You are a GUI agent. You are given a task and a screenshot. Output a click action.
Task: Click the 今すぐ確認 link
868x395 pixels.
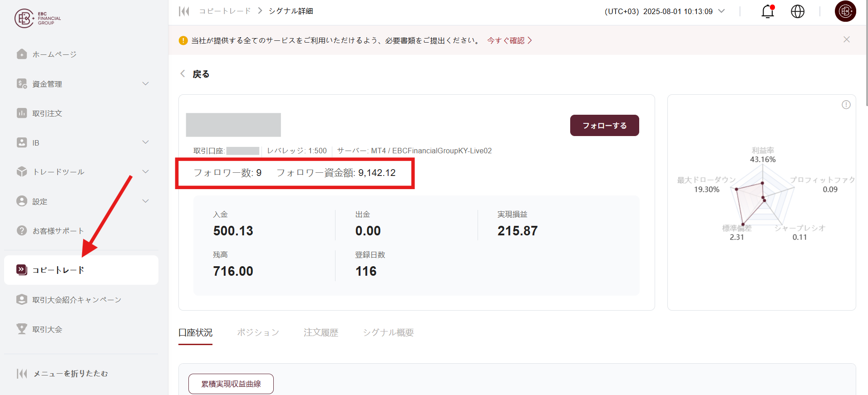[x=509, y=40]
